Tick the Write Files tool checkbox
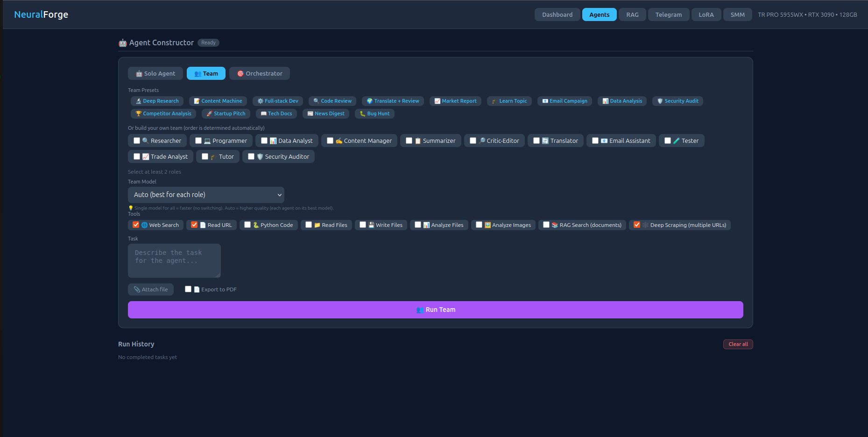The image size is (868, 437). pyautogui.click(x=363, y=225)
